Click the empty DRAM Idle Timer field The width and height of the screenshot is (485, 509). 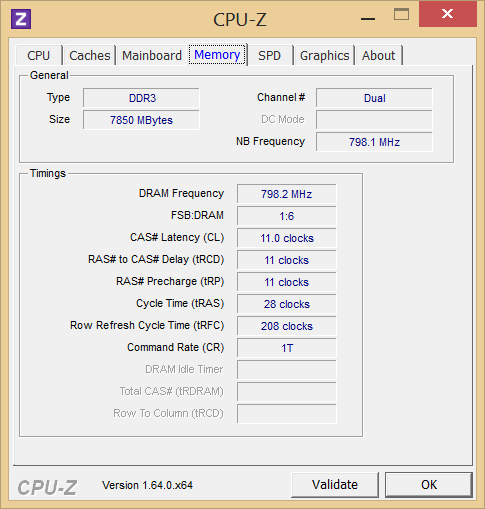(287, 370)
